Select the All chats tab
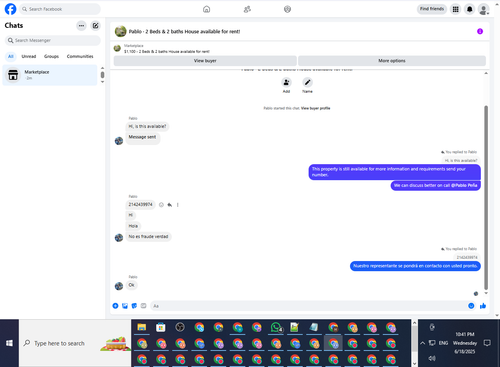The width and height of the screenshot is (500, 367). (11, 56)
